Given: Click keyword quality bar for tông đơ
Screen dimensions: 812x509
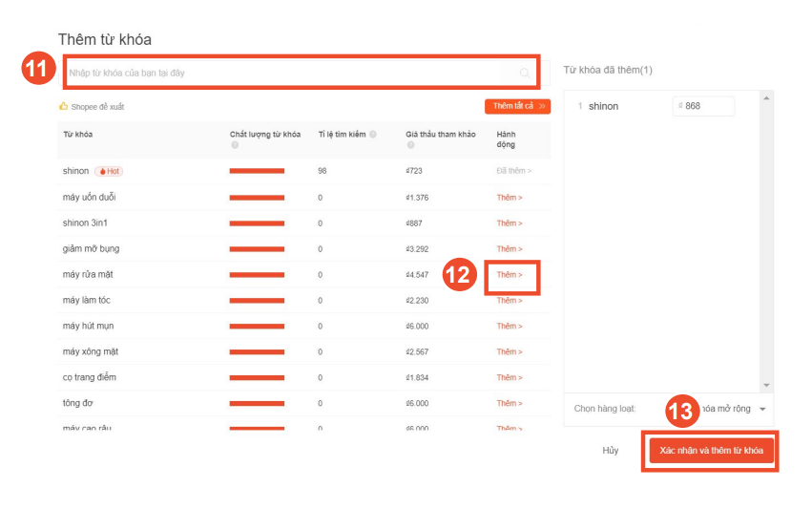Looking at the screenshot, I should [x=257, y=403].
